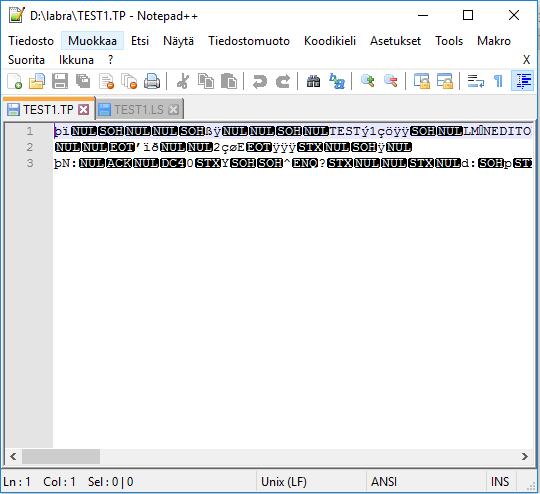Click TESTý1 text in line 1
The height and width of the screenshot is (494, 540).
tap(353, 131)
